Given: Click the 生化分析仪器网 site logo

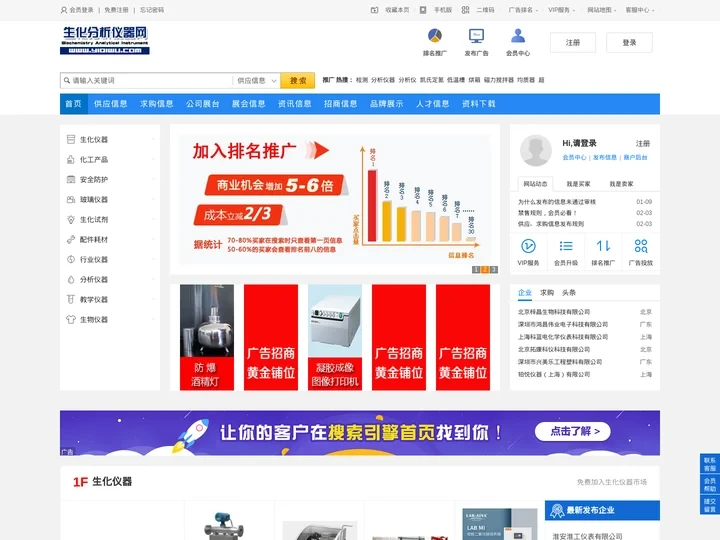Looking at the screenshot, I should (105, 40).
